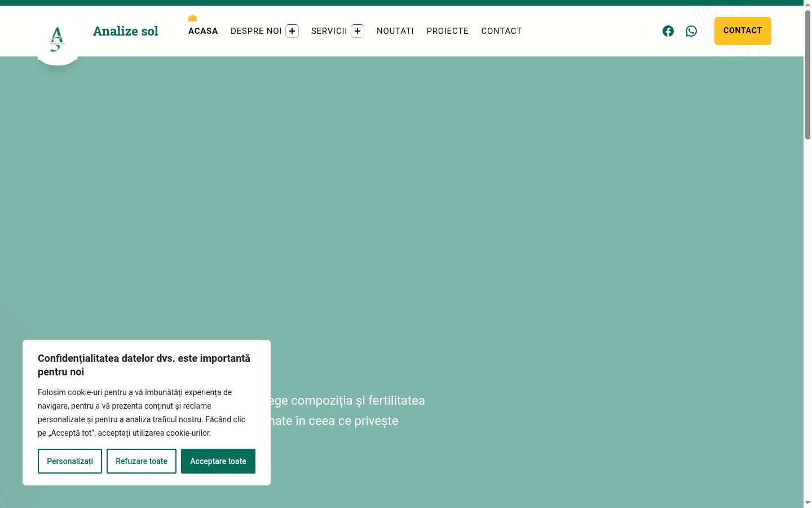Expand the Servicii submenu plus

coord(358,31)
